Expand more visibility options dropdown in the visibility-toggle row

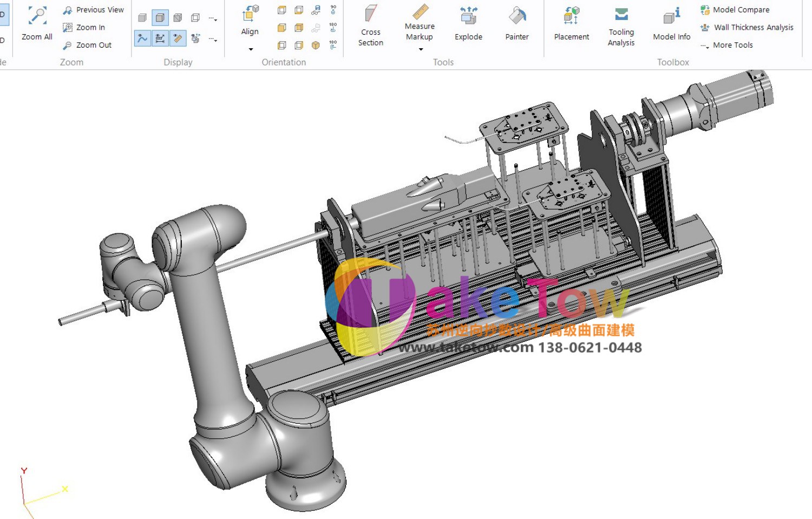(x=213, y=39)
